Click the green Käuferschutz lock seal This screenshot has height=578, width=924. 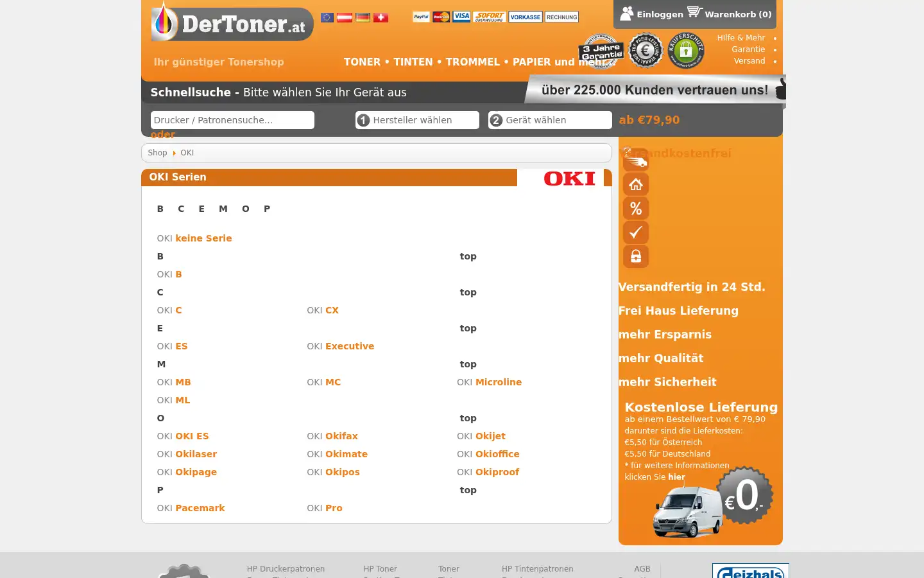(x=686, y=50)
